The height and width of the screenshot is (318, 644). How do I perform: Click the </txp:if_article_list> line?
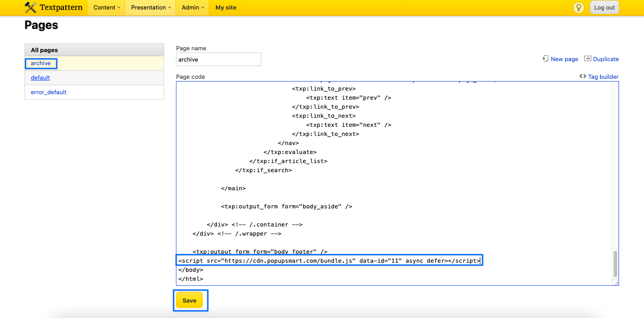288,161
